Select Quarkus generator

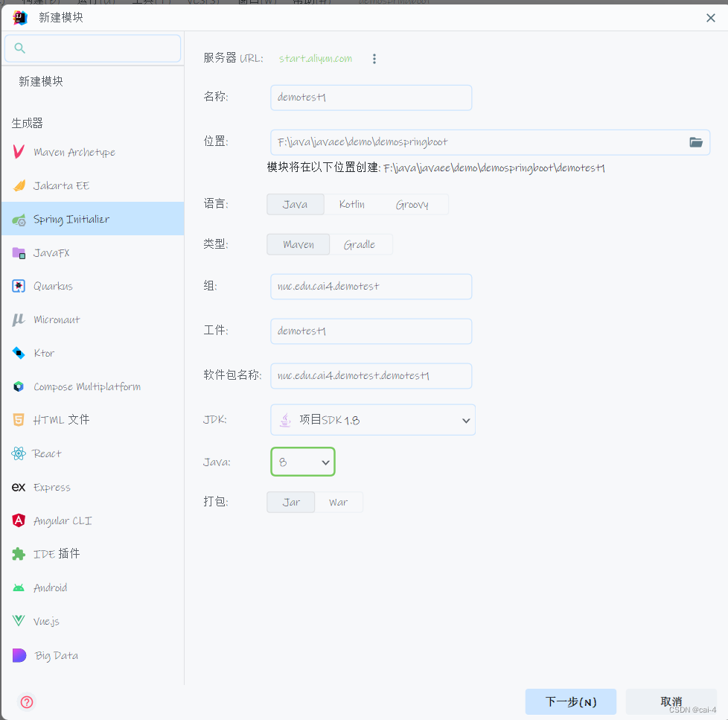(93, 286)
